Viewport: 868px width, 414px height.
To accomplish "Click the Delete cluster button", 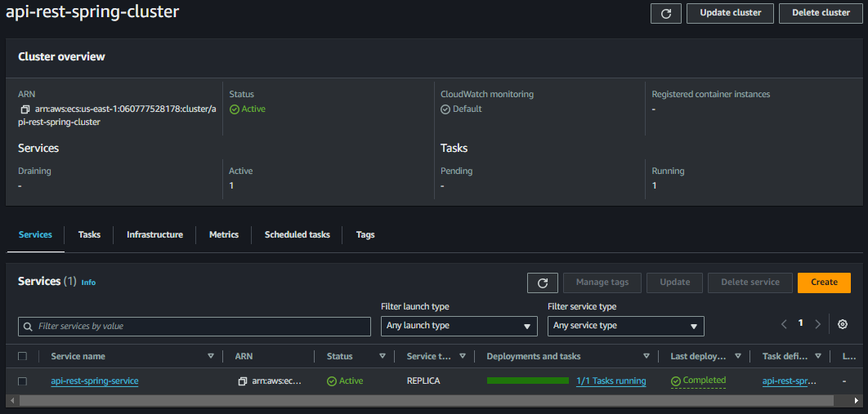I will pos(821,13).
